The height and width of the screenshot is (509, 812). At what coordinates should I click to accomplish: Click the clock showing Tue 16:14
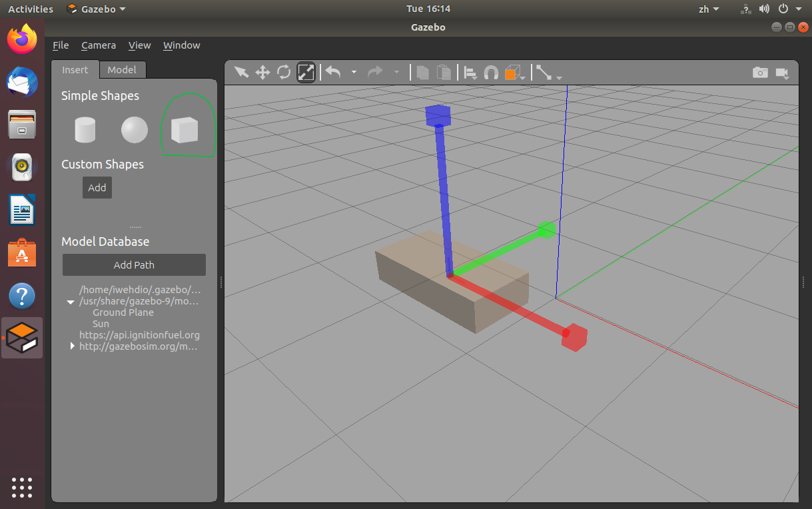[428, 9]
